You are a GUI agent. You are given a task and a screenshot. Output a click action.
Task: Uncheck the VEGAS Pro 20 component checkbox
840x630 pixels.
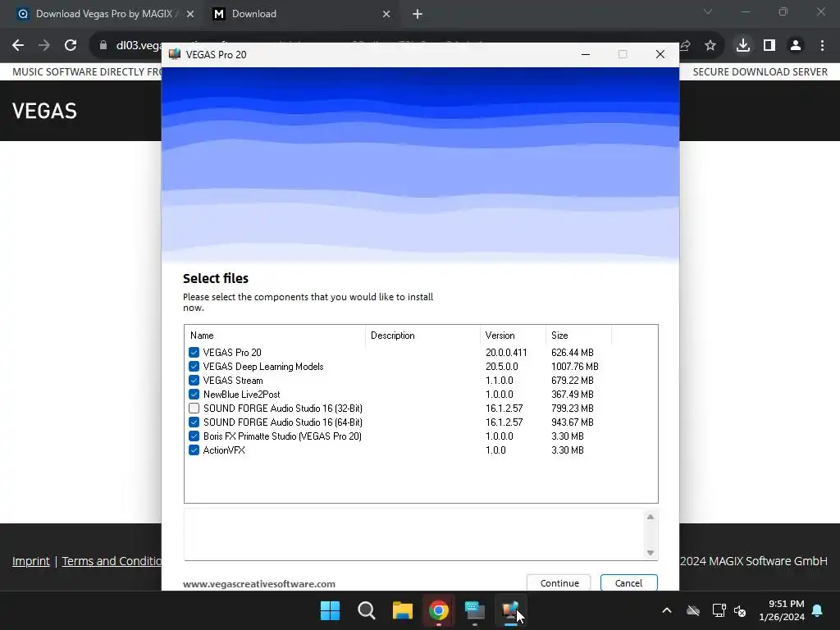tap(194, 353)
